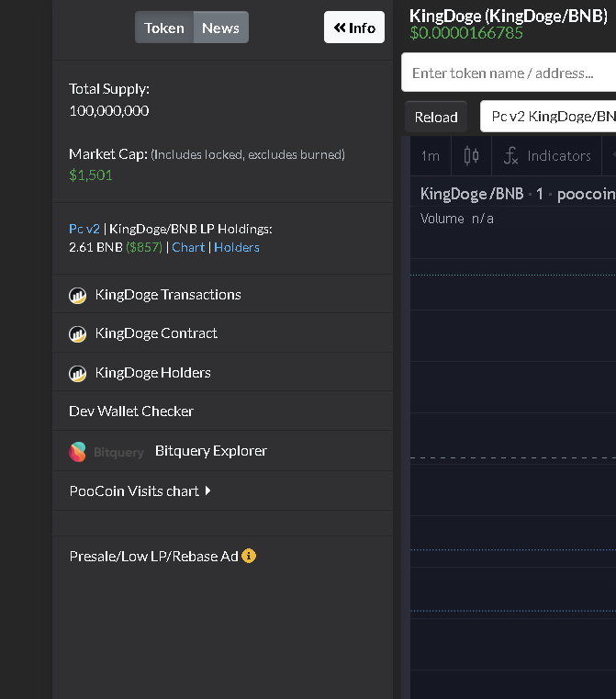Open KingDoge Contract link

[156, 333]
